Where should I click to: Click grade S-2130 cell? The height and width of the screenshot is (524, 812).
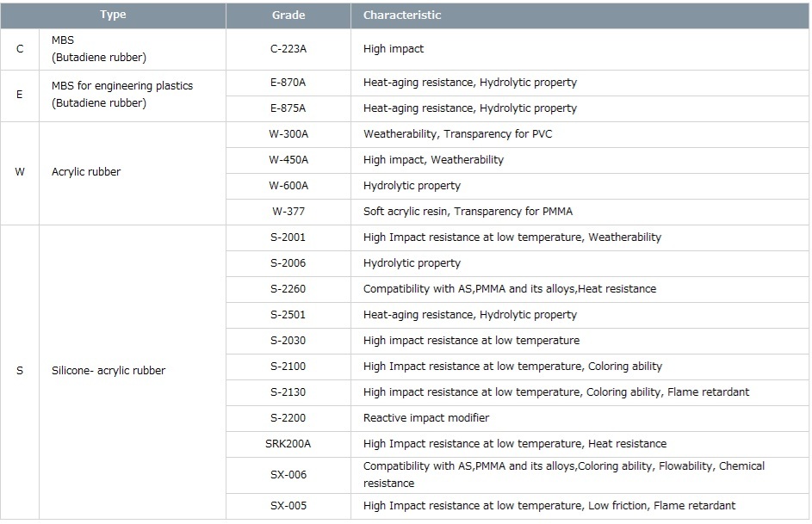pyautogui.click(x=288, y=392)
